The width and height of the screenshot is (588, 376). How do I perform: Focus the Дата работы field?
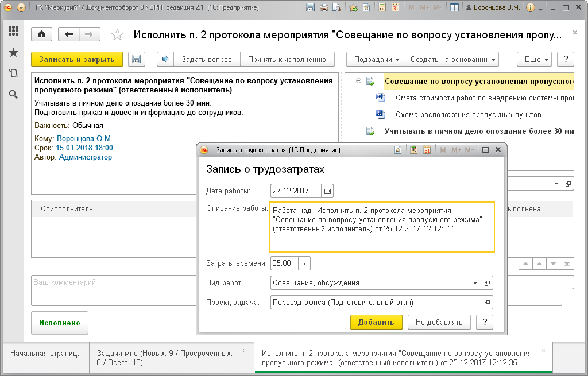tap(296, 191)
